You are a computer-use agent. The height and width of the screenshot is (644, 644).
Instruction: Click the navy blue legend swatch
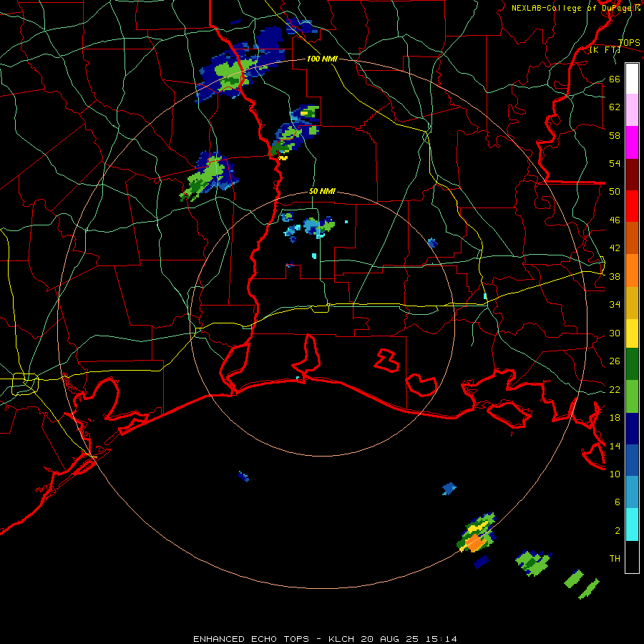tap(632, 429)
